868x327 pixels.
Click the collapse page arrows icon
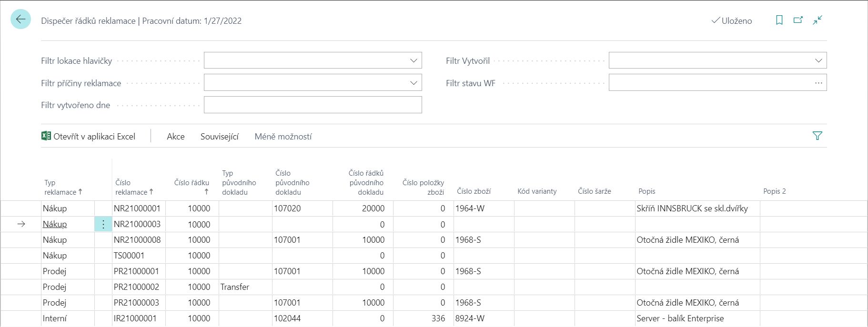click(818, 20)
